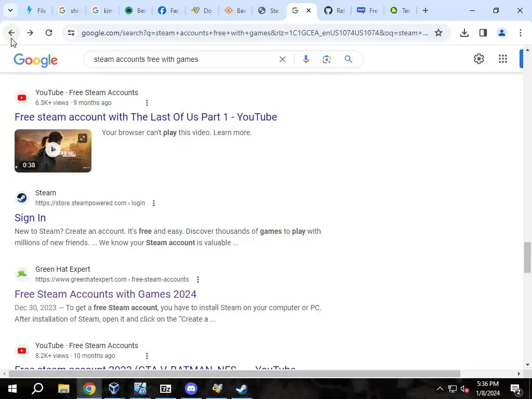Viewport: 532px width, 399px height.
Task: Close the active Google search tab
Action: point(309,10)
